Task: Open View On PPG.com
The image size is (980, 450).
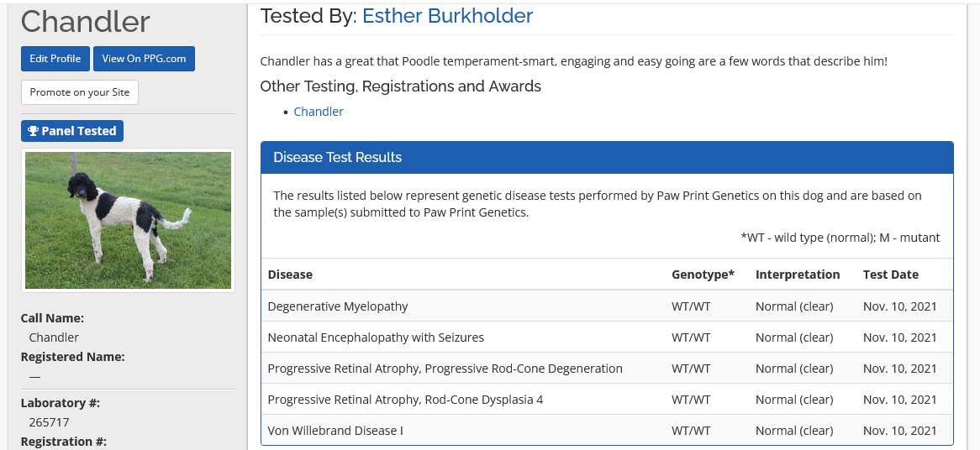Action: [x=144, y=59]
